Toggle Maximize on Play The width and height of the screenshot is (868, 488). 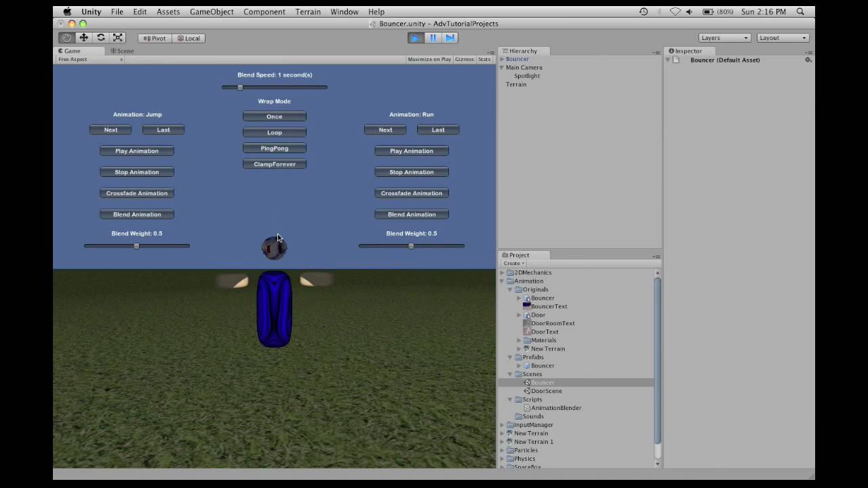[x=429, y=59]
